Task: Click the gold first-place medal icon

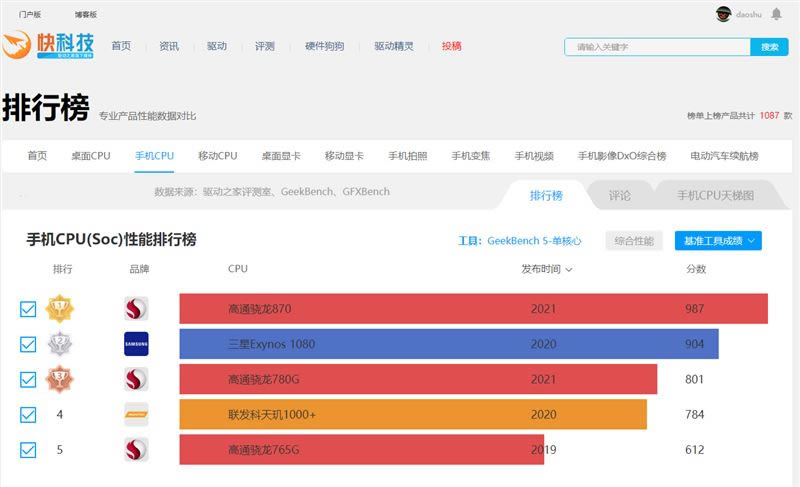Action: coord(60,309)
